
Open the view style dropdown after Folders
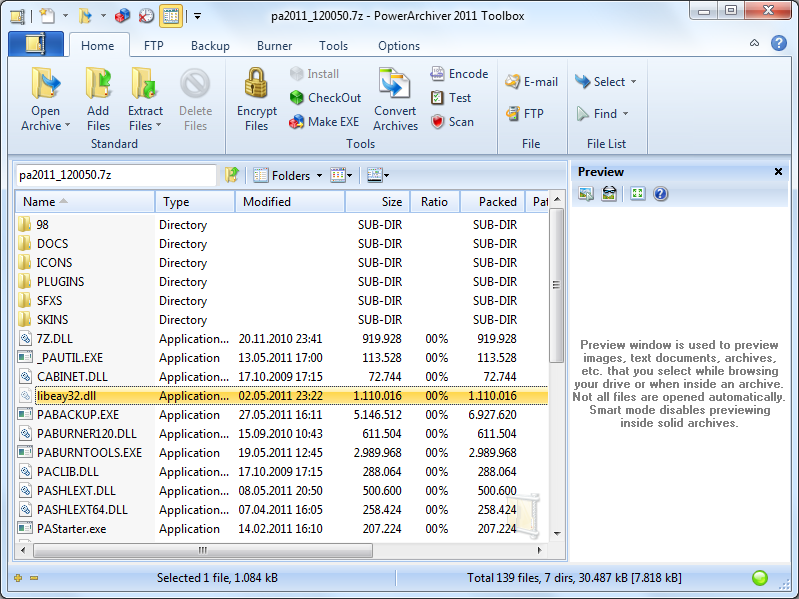pyautogui.click(x=341, y=175)
